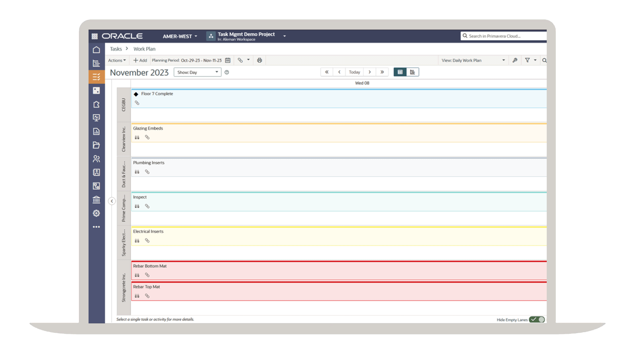Open the Show: Day dropdown
The height and width of the screenshot is (364, 644).
pyautogui.click(x=197, y=72)
